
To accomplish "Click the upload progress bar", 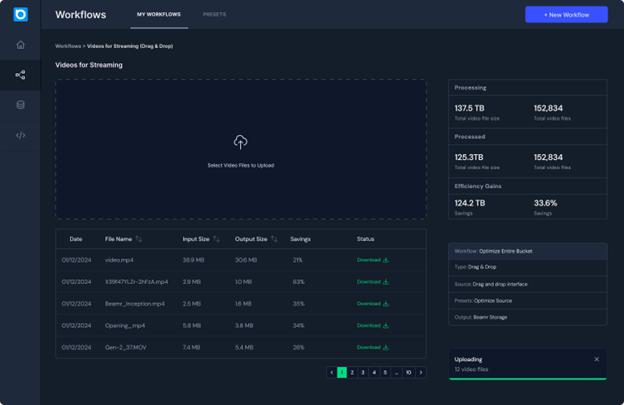I will (x=528, y=379).
